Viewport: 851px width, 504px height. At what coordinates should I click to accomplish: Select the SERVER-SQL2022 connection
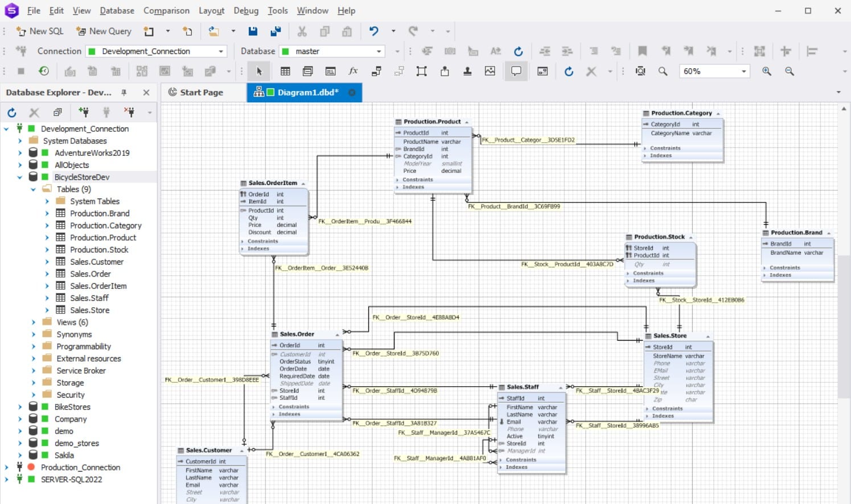point(71,479)
